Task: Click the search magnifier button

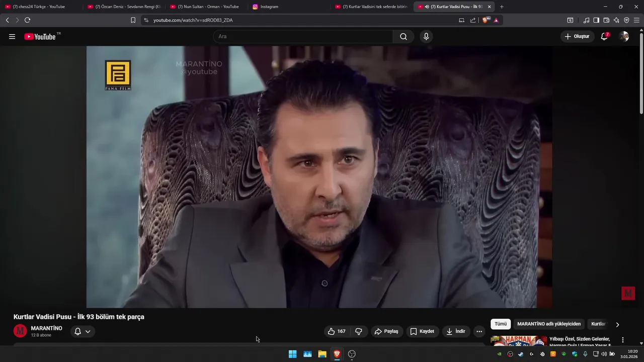Action: [x=404, y=37]
